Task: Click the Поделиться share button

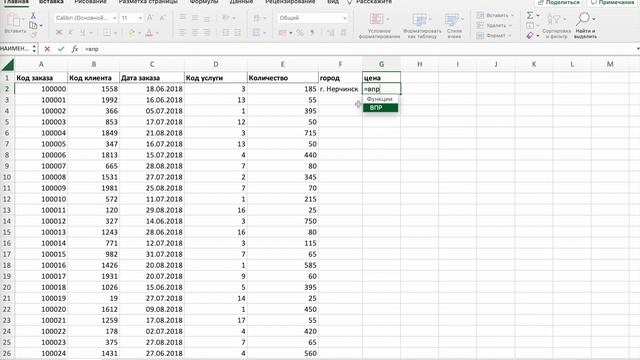Action: tap(559, 2)
